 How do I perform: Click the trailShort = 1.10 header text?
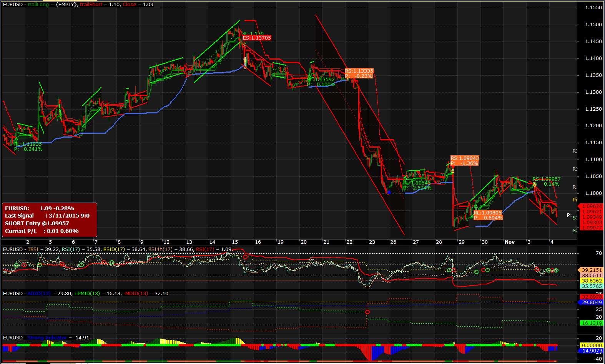click(x=100, y=4)
